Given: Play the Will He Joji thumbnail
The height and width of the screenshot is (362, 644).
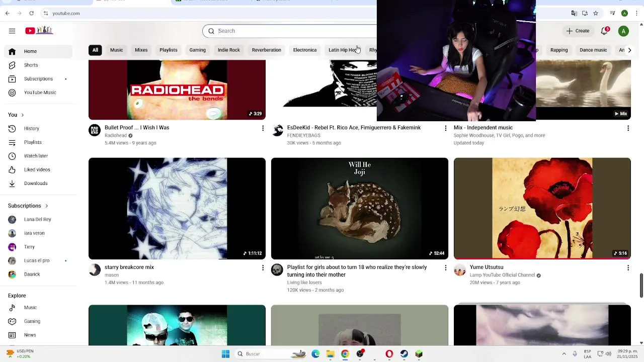Looking at the screenshot, I should (360, 209).
